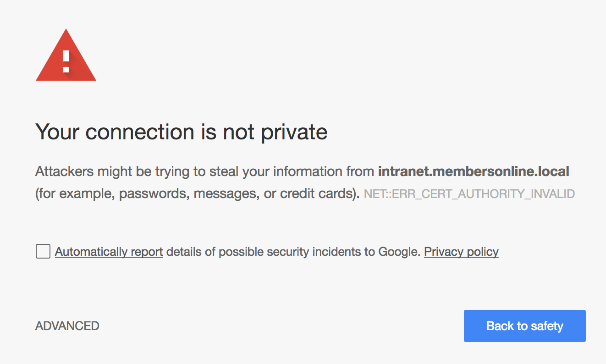Return to safety using the blue button
606x364 pixels.
click(524, 326)
